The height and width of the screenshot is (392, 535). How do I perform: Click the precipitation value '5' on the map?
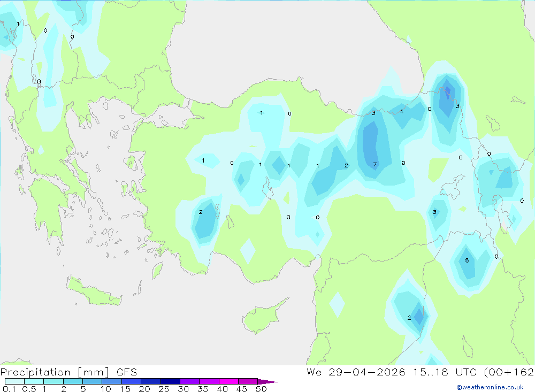467,260
